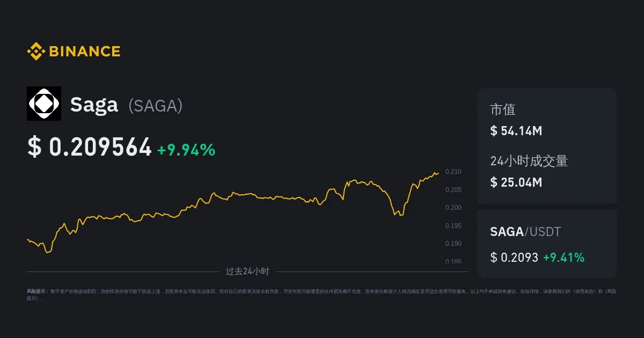Click the 《使用条款》 terms link in disclaimer

click(583, 291)
